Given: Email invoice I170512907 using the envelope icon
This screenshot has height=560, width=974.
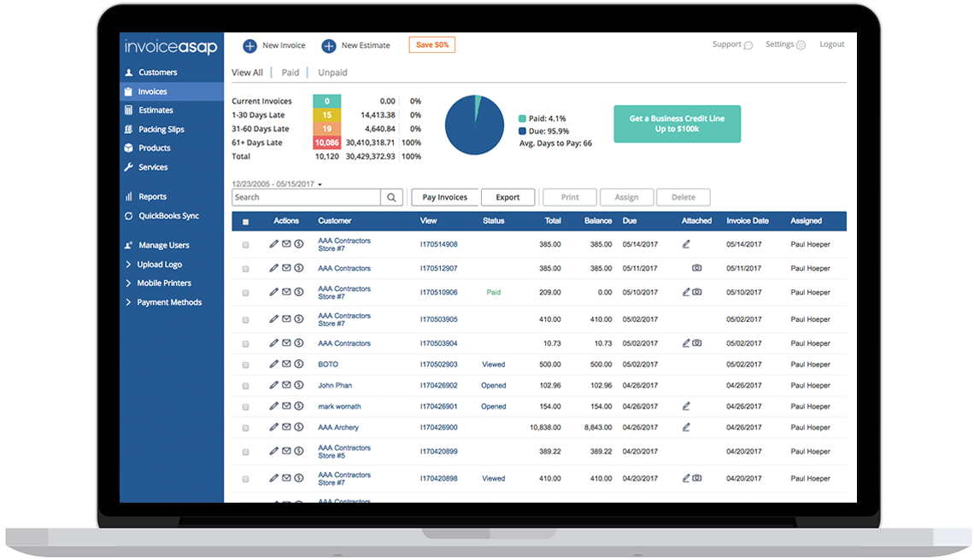Looking at the screenshot, I should (x=286, y=267).
